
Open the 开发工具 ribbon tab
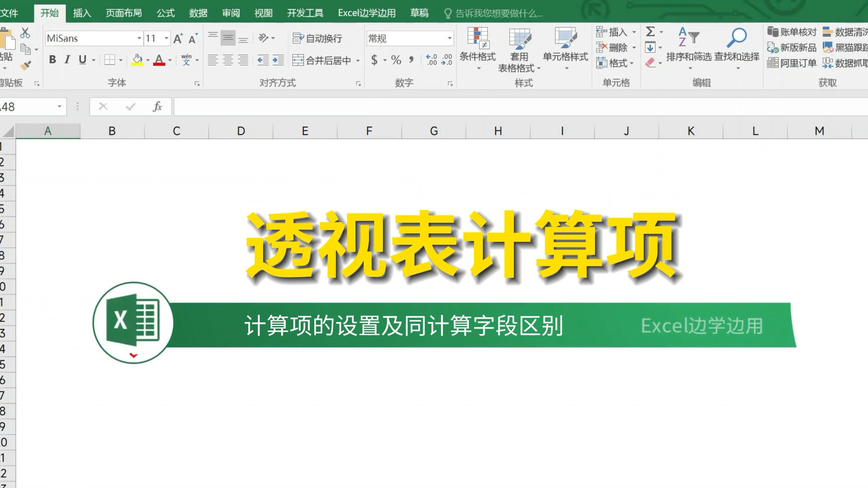[x=305, y=14]
